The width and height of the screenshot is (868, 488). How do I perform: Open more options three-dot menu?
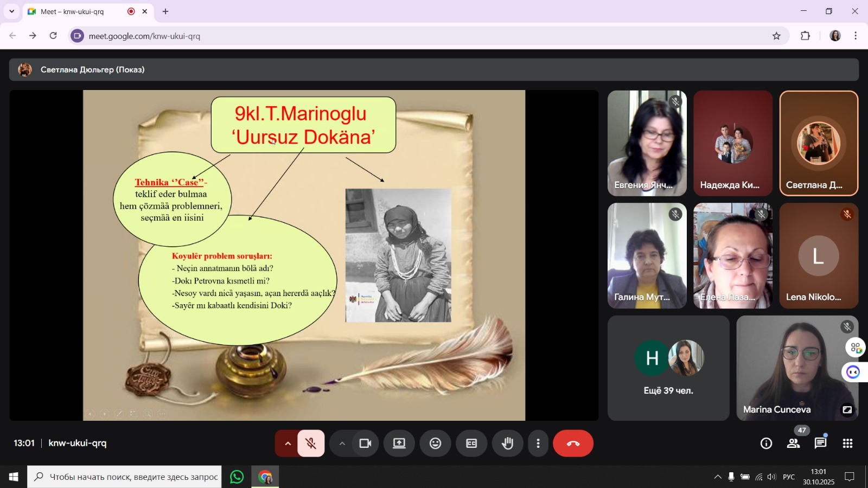click(x=538, y=444)
